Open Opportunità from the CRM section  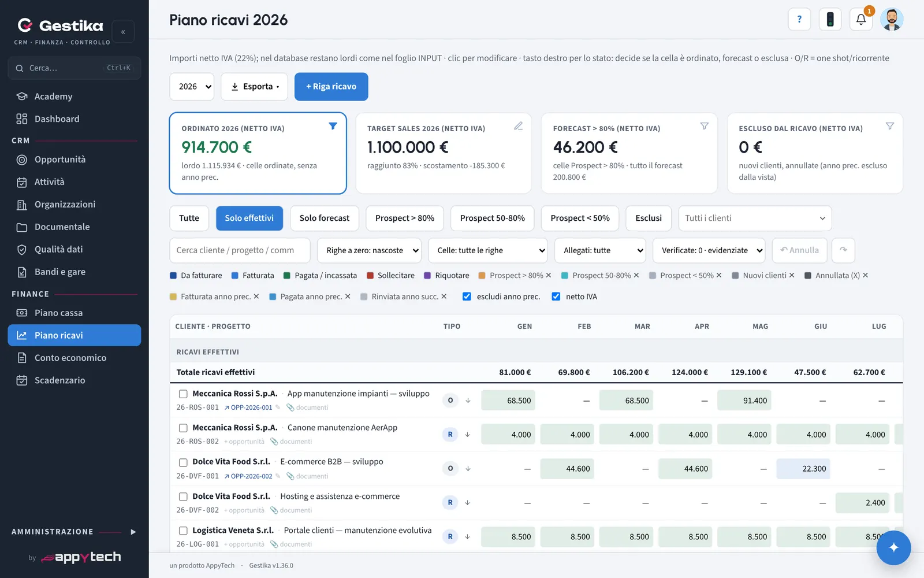tap(74, 160)
